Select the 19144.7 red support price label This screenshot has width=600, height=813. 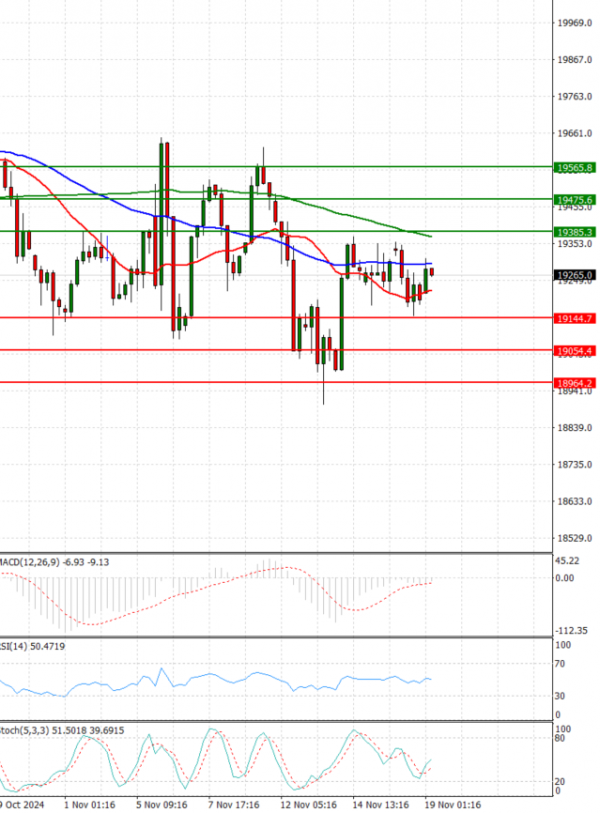tap(574, 318)
